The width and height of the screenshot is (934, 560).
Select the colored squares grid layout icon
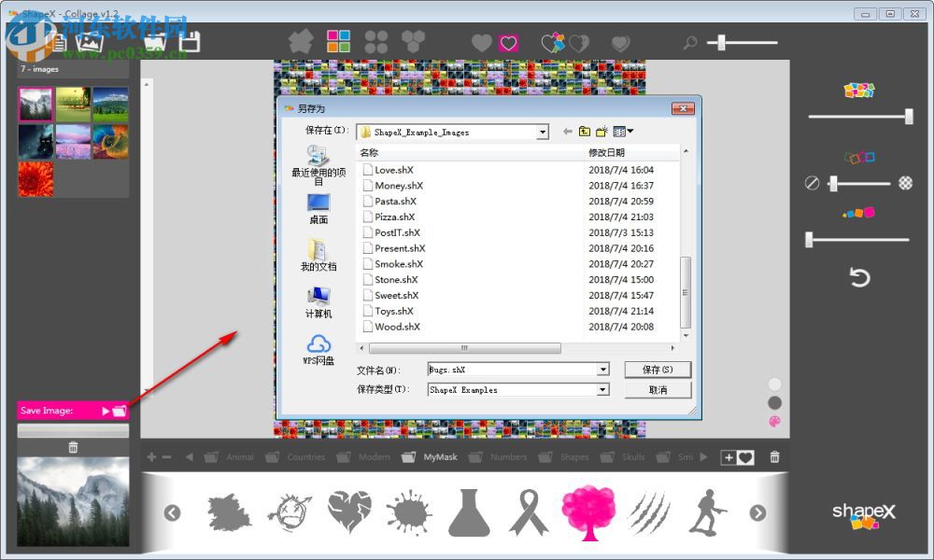tap(337, 41)
